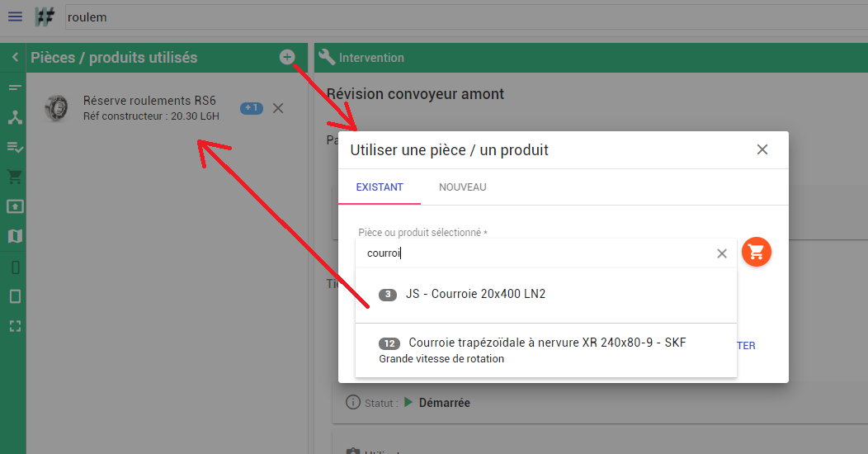Image resolution: width=868 pixels, height=454 pixels.
Task: Switch to the NOUVEAU tab
Action: point(463,187)
